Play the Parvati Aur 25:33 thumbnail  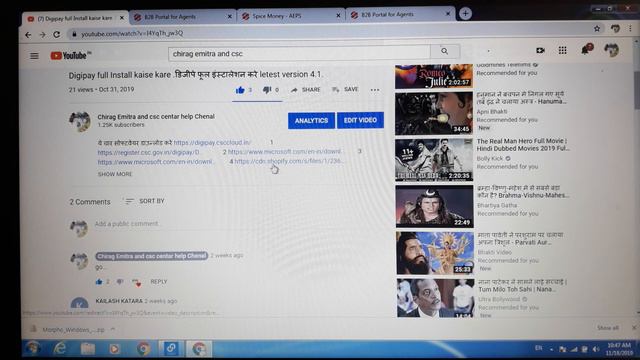[x=435, y=253]
